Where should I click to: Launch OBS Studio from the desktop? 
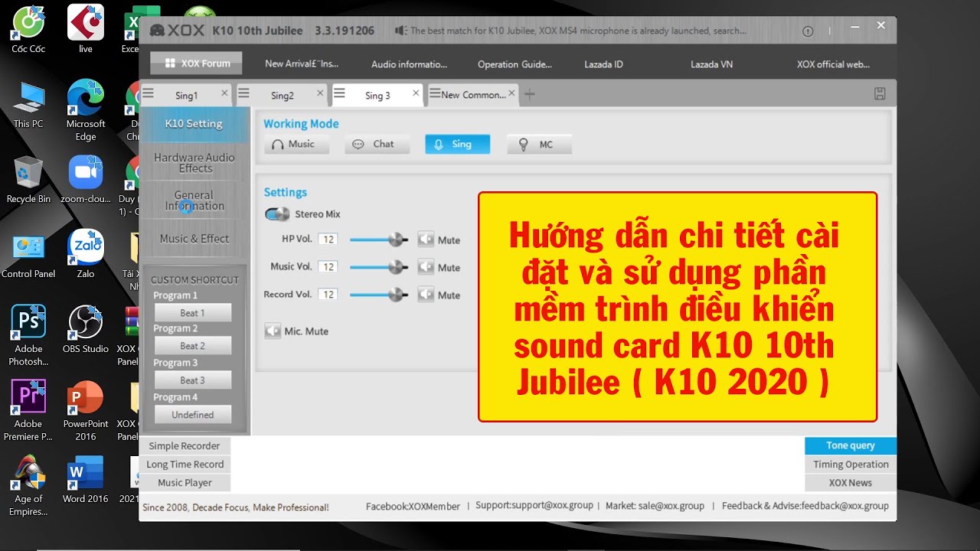[x=86, y=329]
